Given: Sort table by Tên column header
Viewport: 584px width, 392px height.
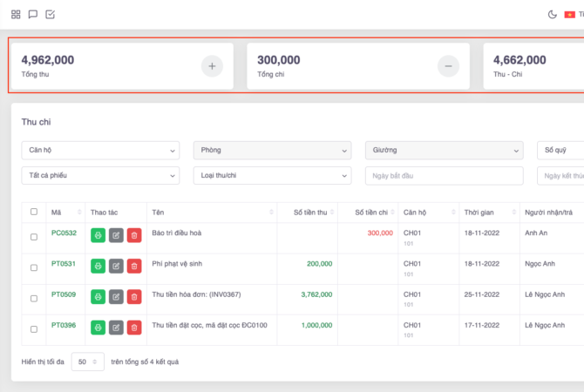Looking at the screenshot, I should point(211,212).
